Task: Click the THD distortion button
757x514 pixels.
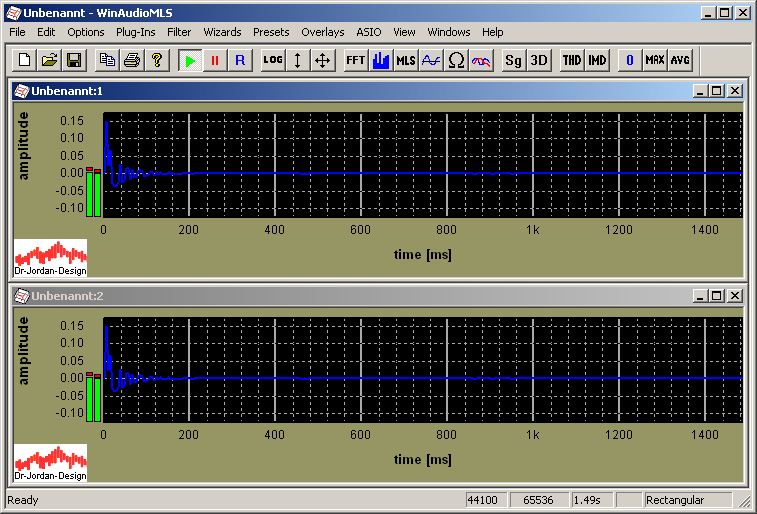Action: 571,60
